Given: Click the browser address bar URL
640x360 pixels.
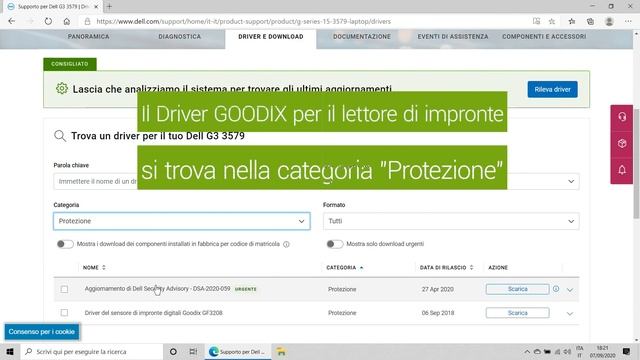Looking at the screenshot, I should pos(243,21).
